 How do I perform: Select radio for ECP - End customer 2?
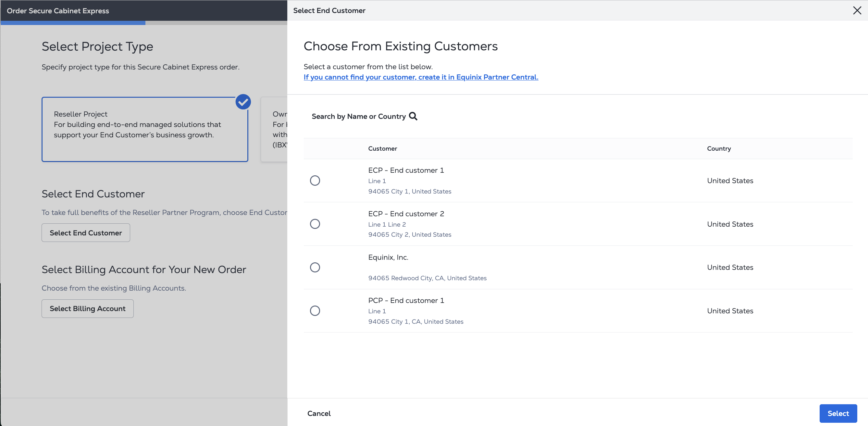(x=315, y=224)
